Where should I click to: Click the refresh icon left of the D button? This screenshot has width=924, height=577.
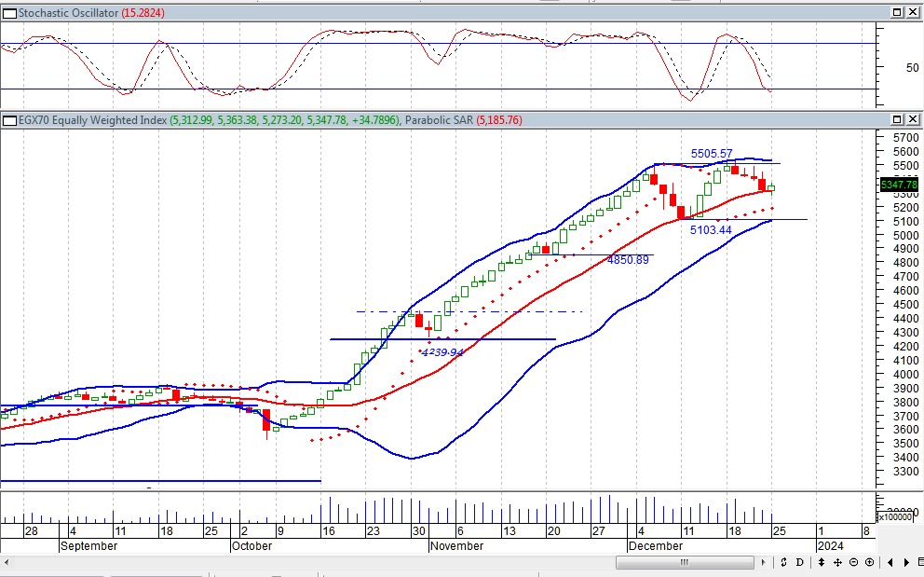pos(785,562)
